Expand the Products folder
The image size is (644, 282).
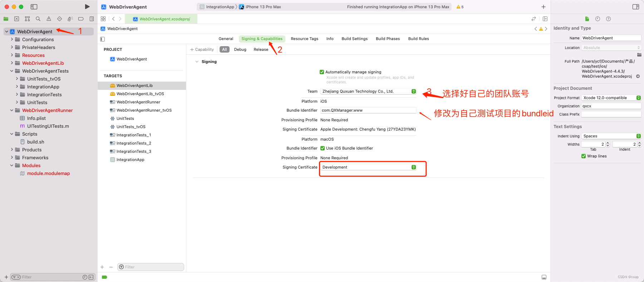tap(12, 150)
